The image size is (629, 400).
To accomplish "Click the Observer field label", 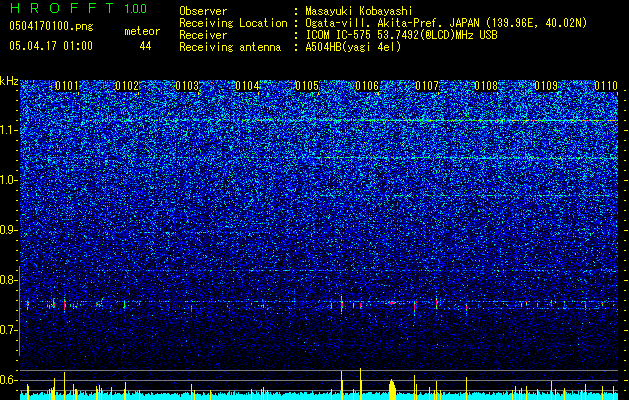I will pos(203,11).
